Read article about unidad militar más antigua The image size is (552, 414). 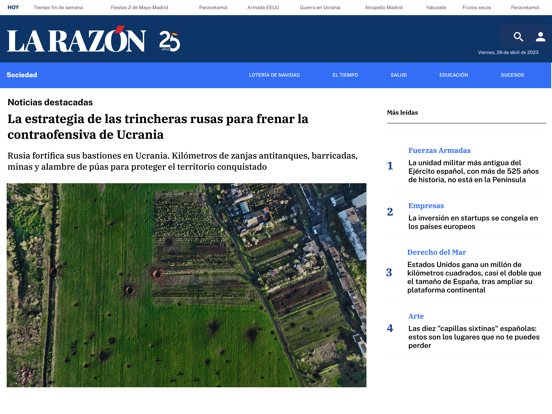pos(473,171)
